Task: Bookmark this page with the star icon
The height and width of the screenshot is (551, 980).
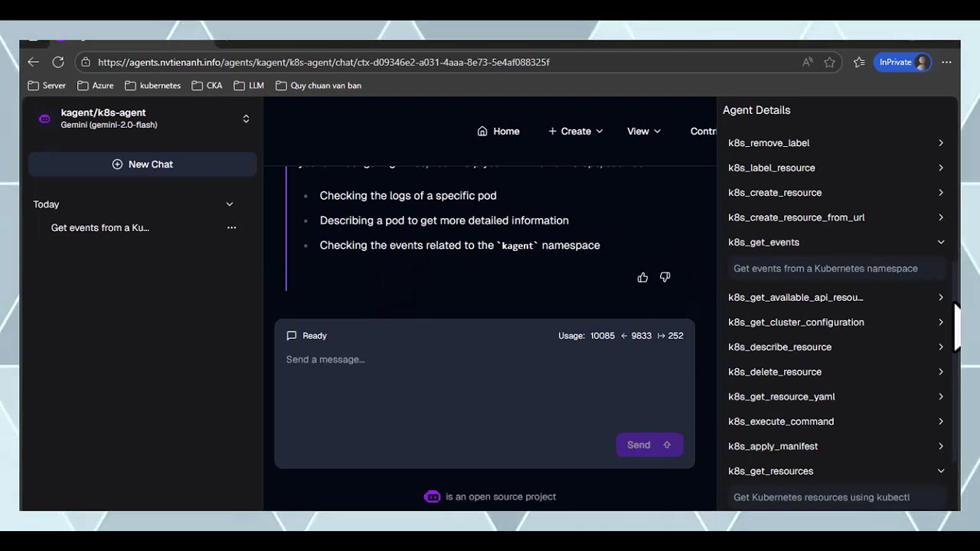Action: (x=829, y=62)
